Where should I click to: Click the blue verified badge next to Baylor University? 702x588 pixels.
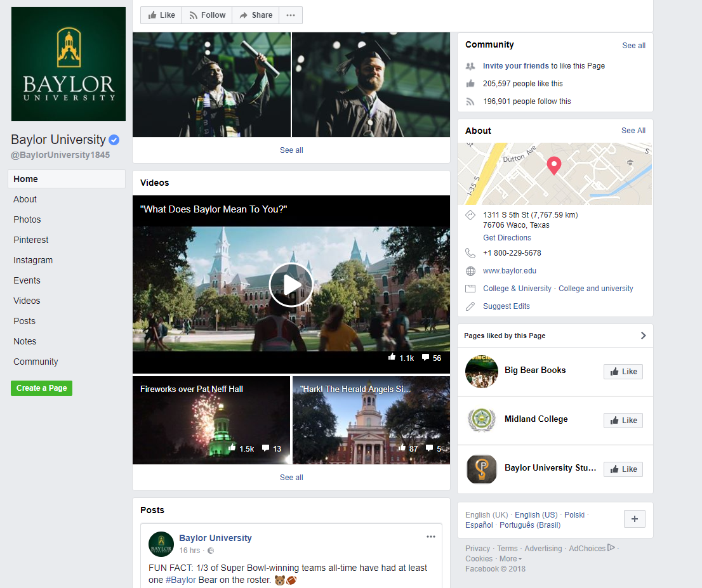114,140
